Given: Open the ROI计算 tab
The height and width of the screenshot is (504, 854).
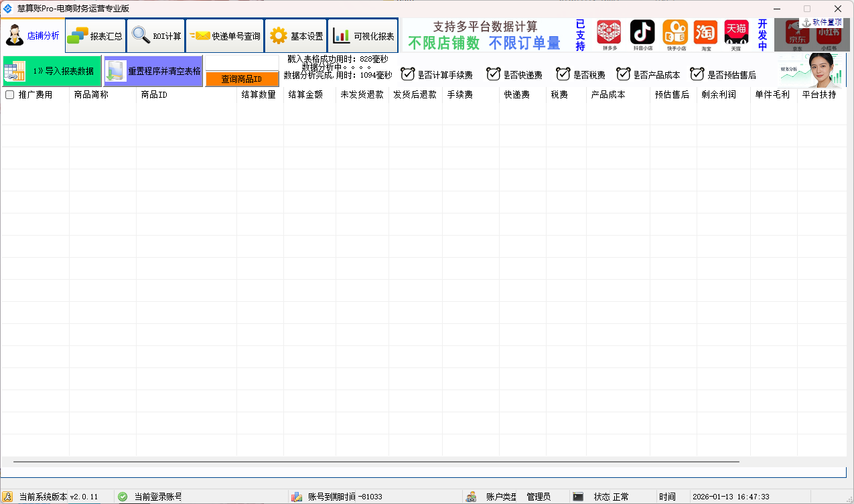Looking at the screenshot, I should pyautogui.click(x=156, y=36).
